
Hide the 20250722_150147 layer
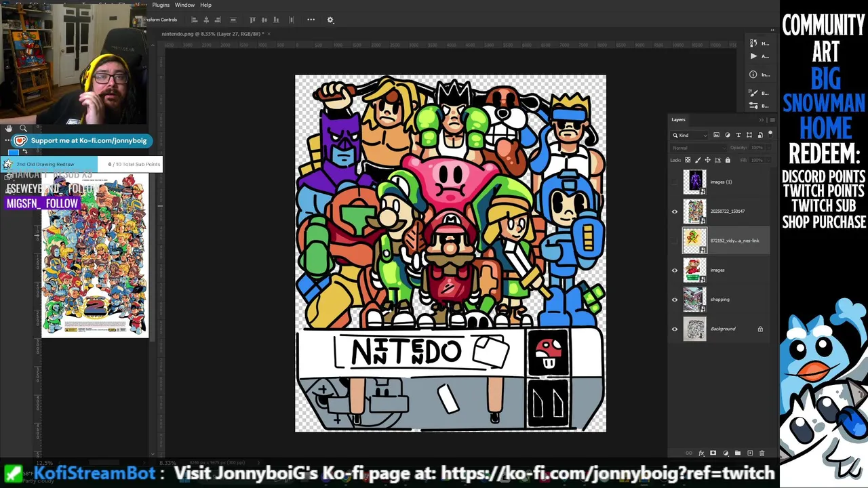click(675, 211)
